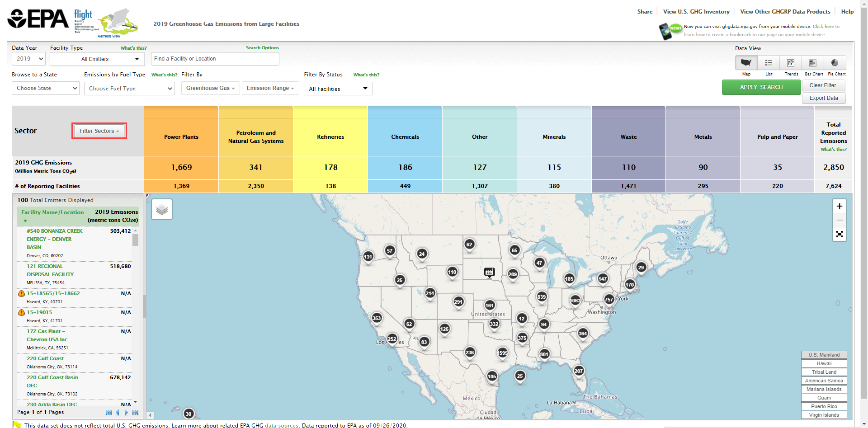The image size is (868, 428).
Task: Select Pie Chart view icon
Action: [835, 63]
